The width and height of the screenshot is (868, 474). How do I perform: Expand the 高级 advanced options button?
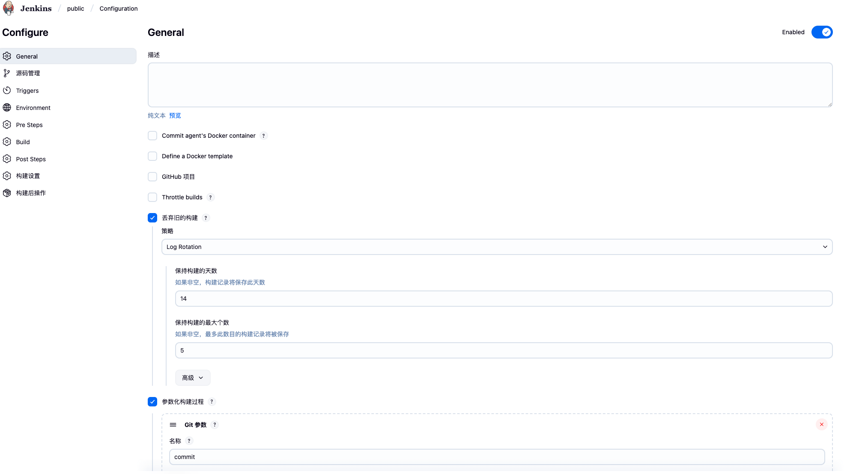coord(193,378)
